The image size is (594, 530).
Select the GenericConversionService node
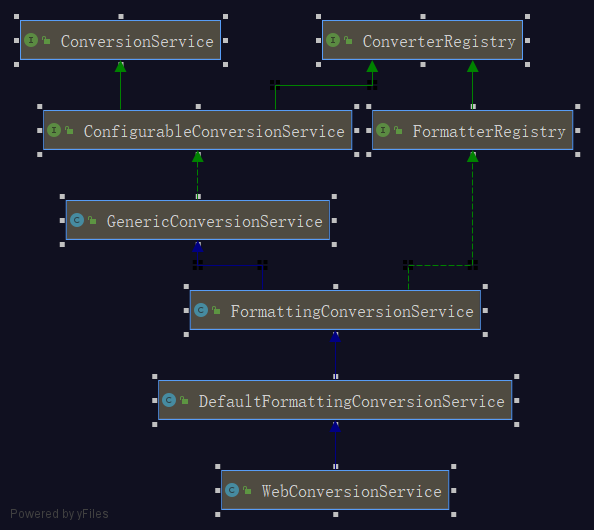(x=198, y=220)
